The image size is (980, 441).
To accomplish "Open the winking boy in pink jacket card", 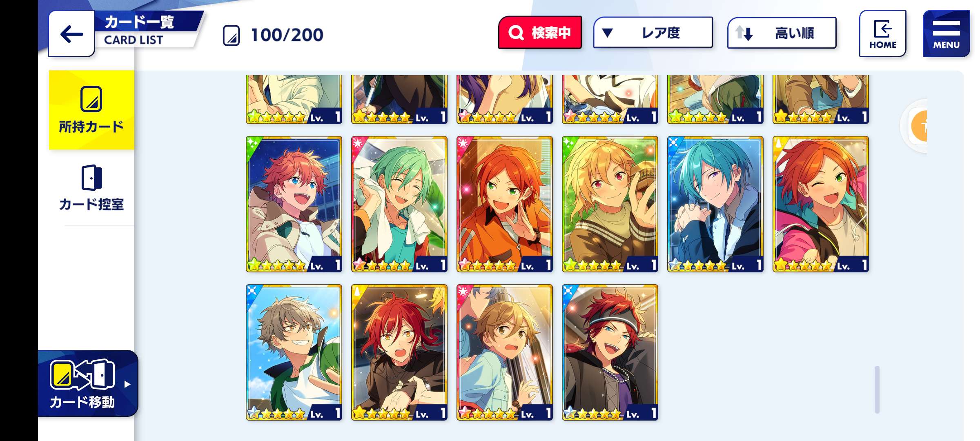I will (821, 204).
